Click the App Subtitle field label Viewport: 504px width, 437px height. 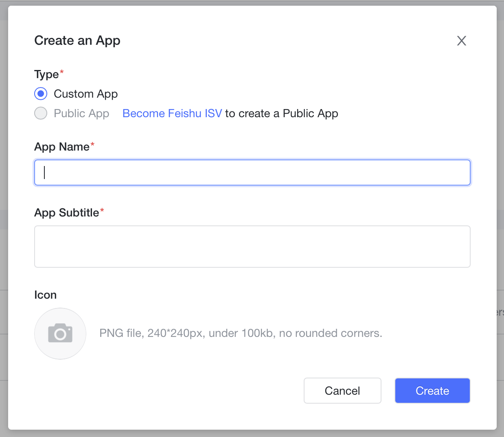pos(67,213)
